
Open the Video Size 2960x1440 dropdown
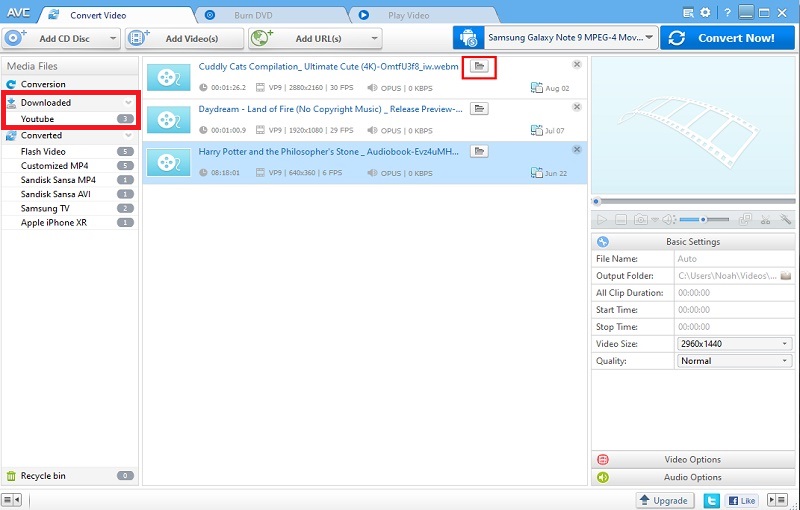point(734,344)
